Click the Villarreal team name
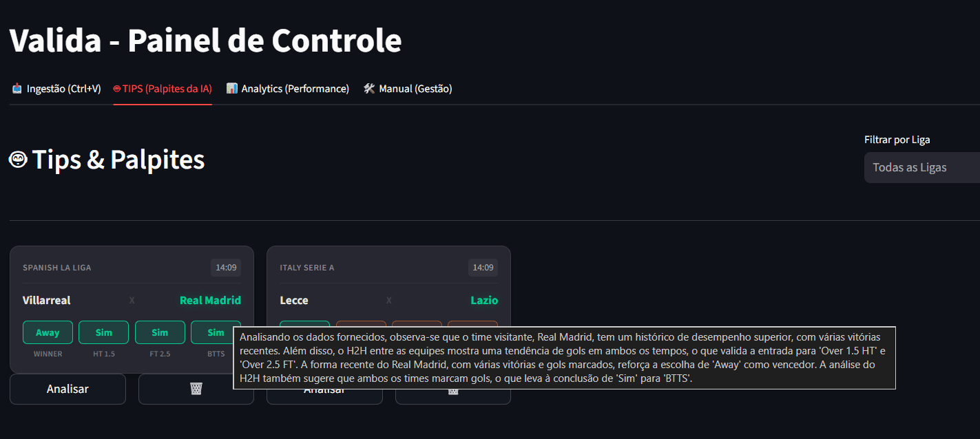The height and width of the screenshot is (439, 980). (47, 300)
